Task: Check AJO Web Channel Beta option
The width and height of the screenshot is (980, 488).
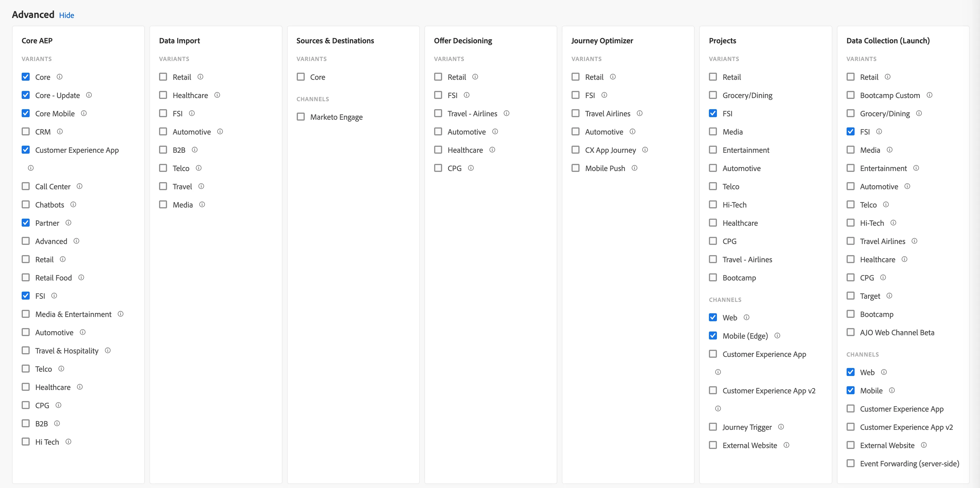Action: pyautogui.click(x=851, y=332)
